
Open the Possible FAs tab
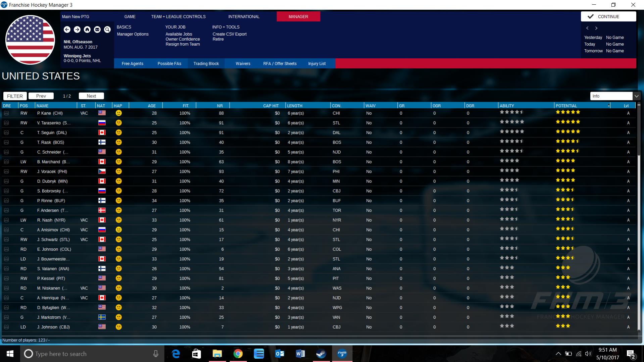coord(169,63)
